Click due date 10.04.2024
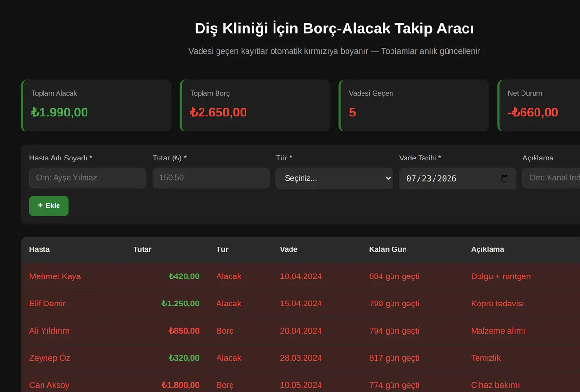The image size is (580, 392). tap(301, 276)
